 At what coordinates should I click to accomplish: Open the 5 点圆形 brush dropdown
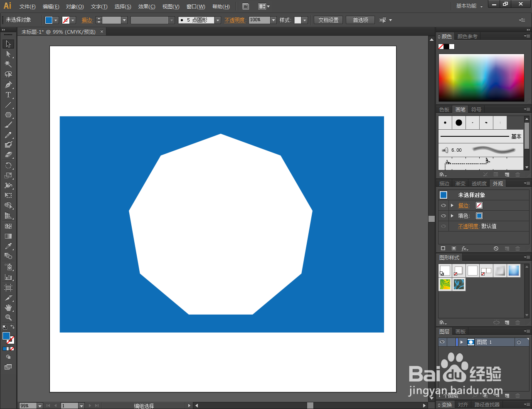click(218, 20)
